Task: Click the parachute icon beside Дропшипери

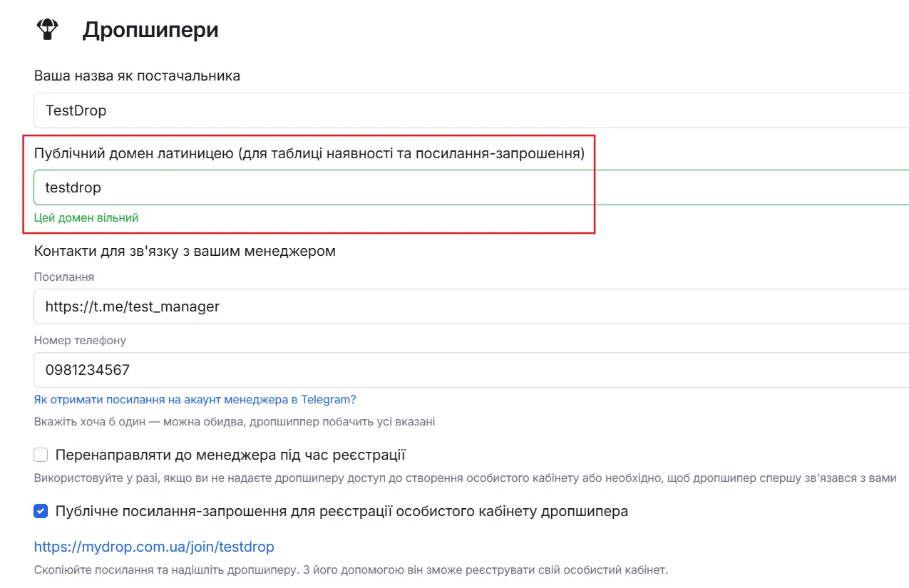Action: tap(47, 29)
